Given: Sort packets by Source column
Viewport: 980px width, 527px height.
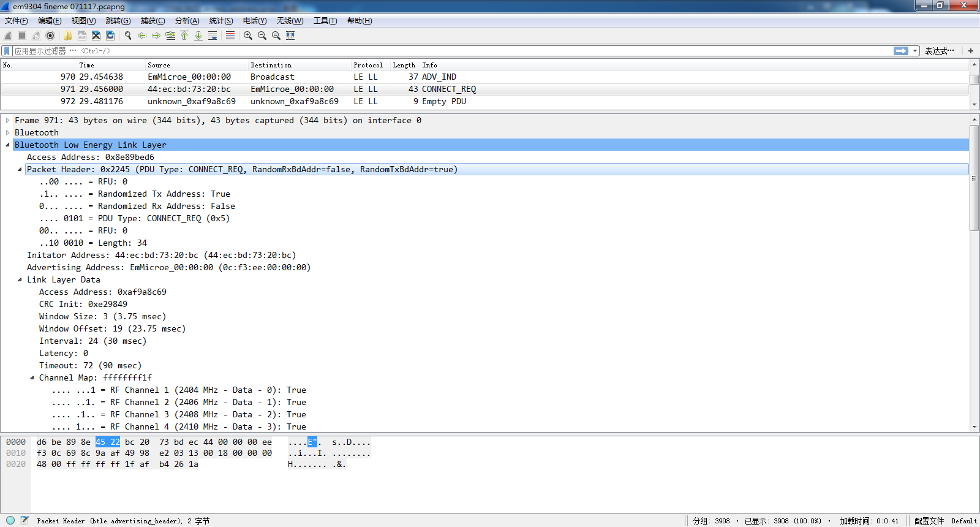Looking at the screenshot, I should [197, 65].
